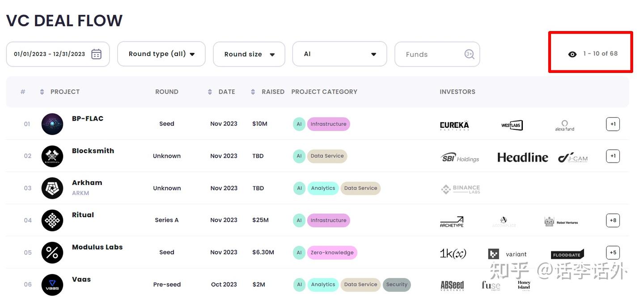Click the eye icon beside results count
The image size is (644, 297).
[x=572, y=54]
